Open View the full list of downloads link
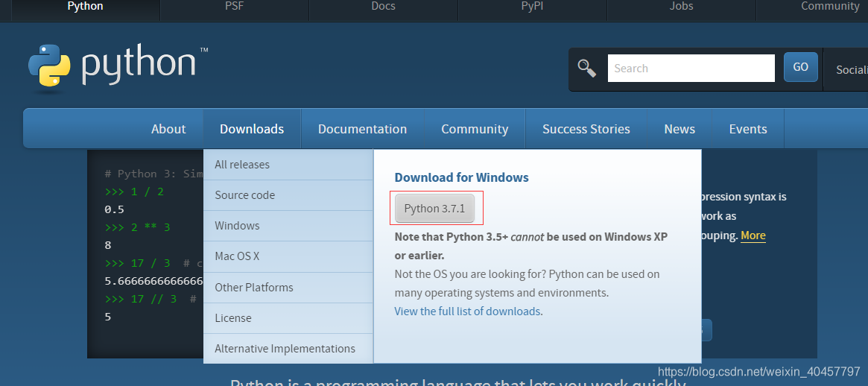Viewport: 868px width, 386px height. pos(467,311)
